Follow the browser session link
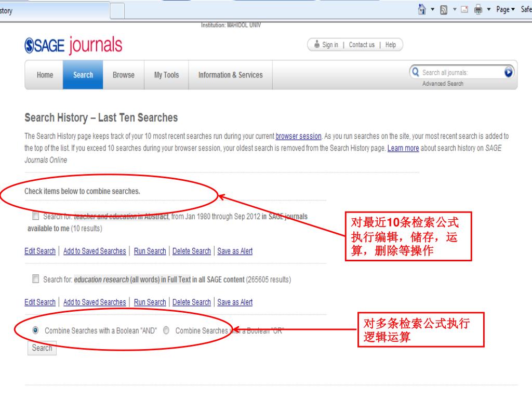Viewport: 532px width, 399px height. click(298, 136)
